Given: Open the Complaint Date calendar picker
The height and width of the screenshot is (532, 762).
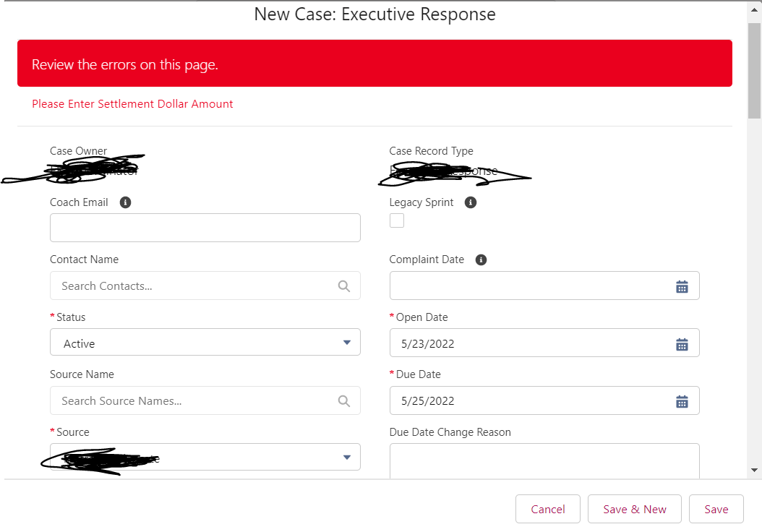Looking at the screenshot, I should [682, 286].
